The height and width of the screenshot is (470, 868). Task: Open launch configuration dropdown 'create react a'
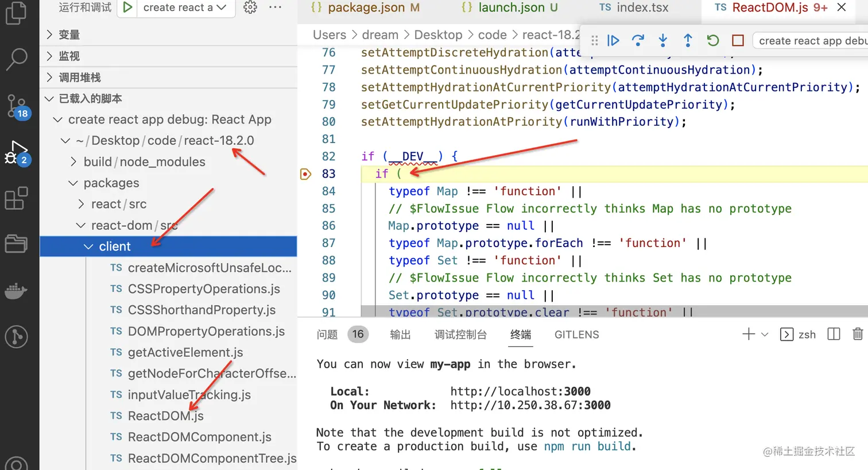tap(185, 7)
